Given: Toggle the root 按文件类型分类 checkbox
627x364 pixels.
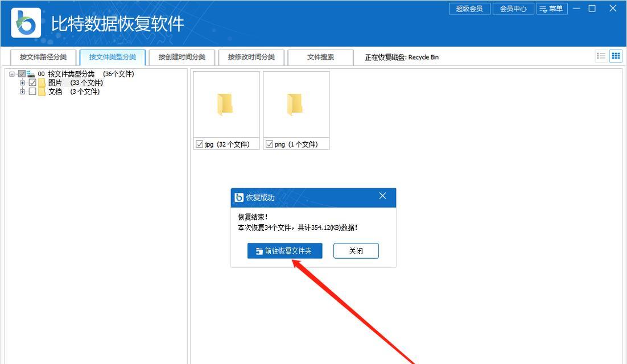Looking at the screenshot, I should [x=22, y=74].
